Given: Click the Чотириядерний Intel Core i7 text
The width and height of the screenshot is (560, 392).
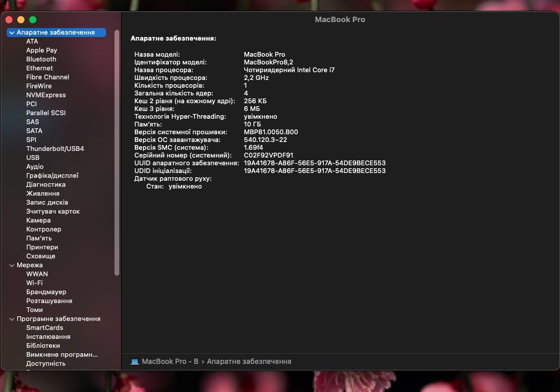Looking at the screenshot, I should (x=289, y=70).
